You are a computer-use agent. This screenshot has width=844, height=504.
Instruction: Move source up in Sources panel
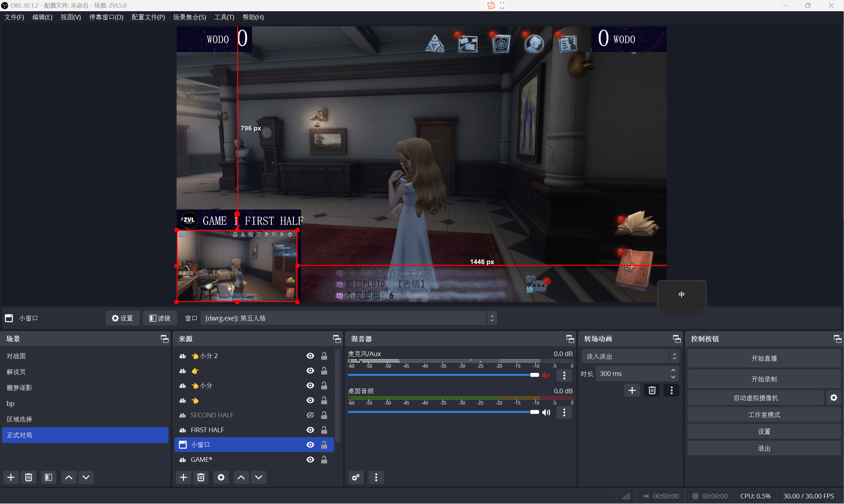tap(241, 477)
